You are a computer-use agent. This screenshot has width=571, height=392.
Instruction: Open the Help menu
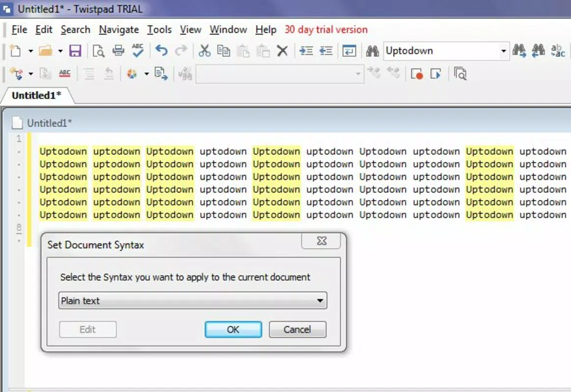tap(266, 29)
